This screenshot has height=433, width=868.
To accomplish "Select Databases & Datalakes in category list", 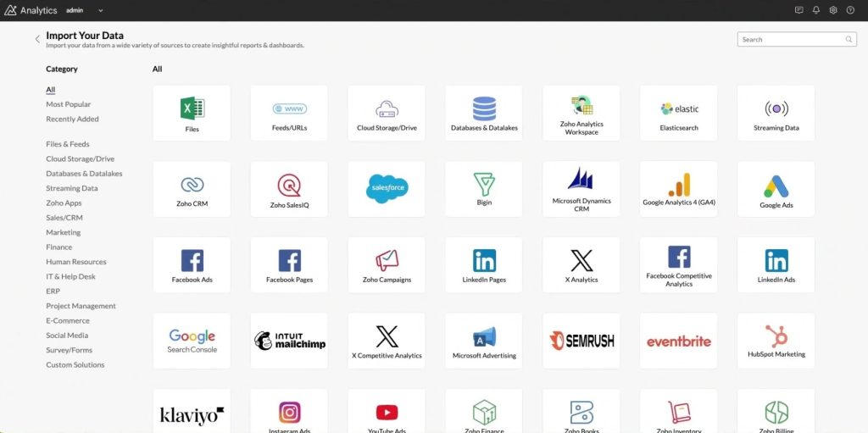I will [x=84, y=174].
